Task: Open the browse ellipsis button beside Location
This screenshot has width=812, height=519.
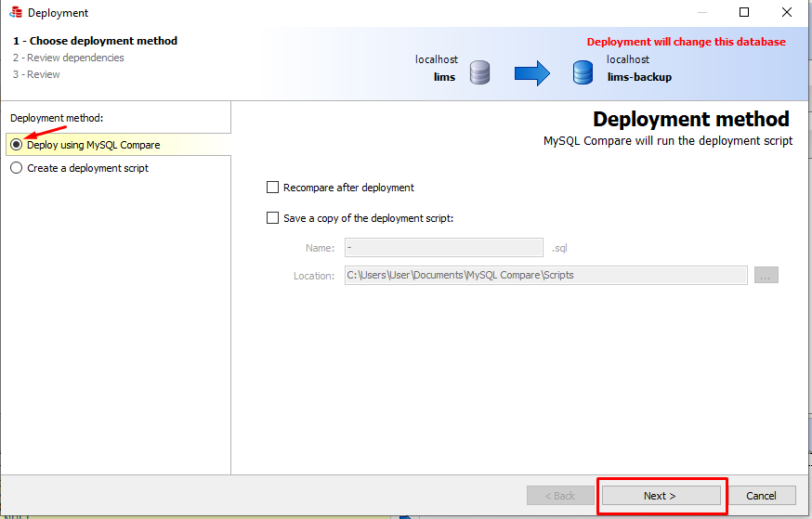Action: point(766,275)
